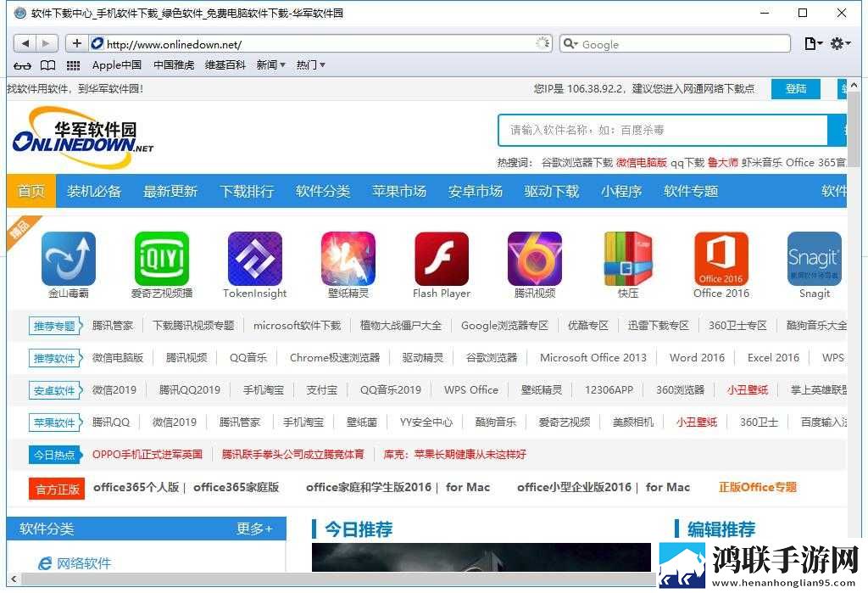Open the 壁纸精灵 app icon
The image size is (868, 593).
pos(348,259)
